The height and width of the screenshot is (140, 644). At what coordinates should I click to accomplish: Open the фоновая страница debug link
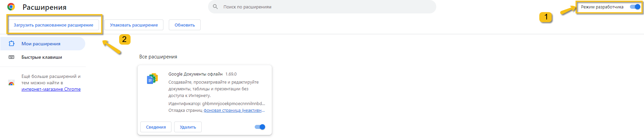point(234,110)
